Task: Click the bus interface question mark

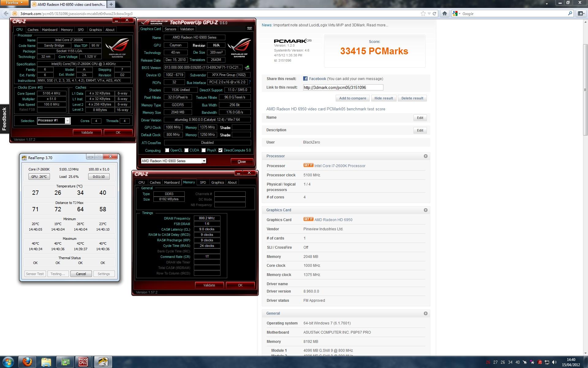Action: (x=250, y=82)
